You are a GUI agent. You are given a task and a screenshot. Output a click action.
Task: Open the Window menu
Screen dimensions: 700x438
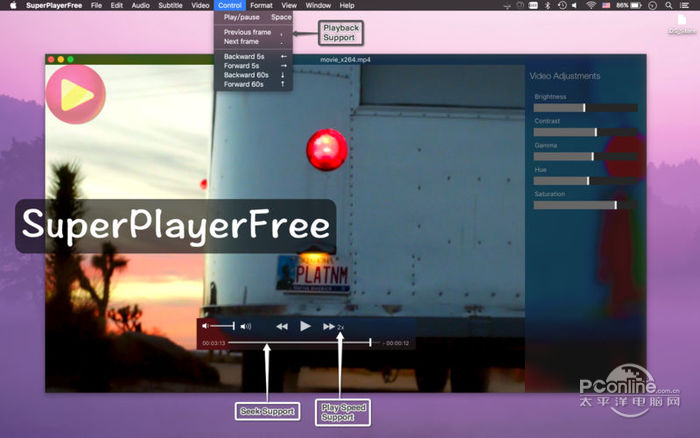coord(318,5)
